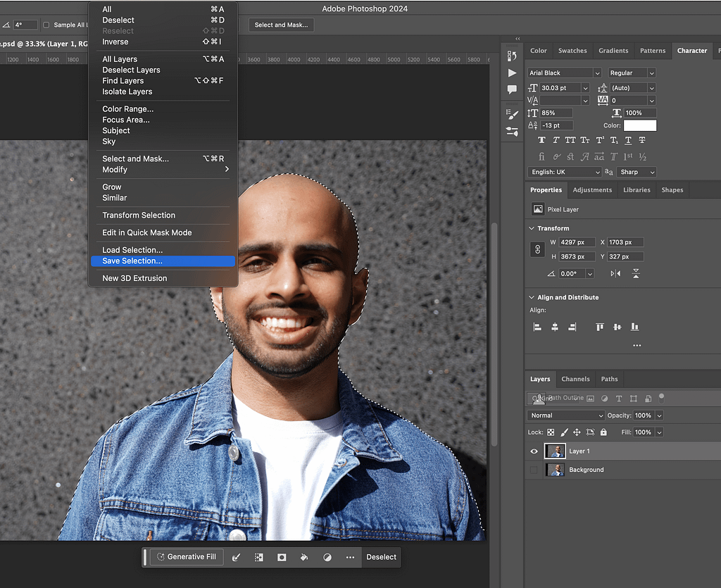This screenshot has width=721, height=588.
Task: Click the lock all padlock icon
Action: 603,432
